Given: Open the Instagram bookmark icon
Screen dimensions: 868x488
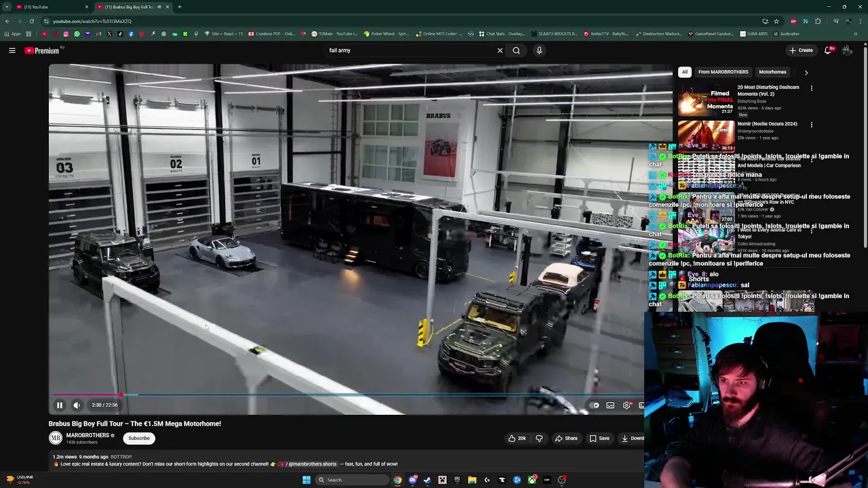Looking at the screenshot, I should tap(66, 34).
